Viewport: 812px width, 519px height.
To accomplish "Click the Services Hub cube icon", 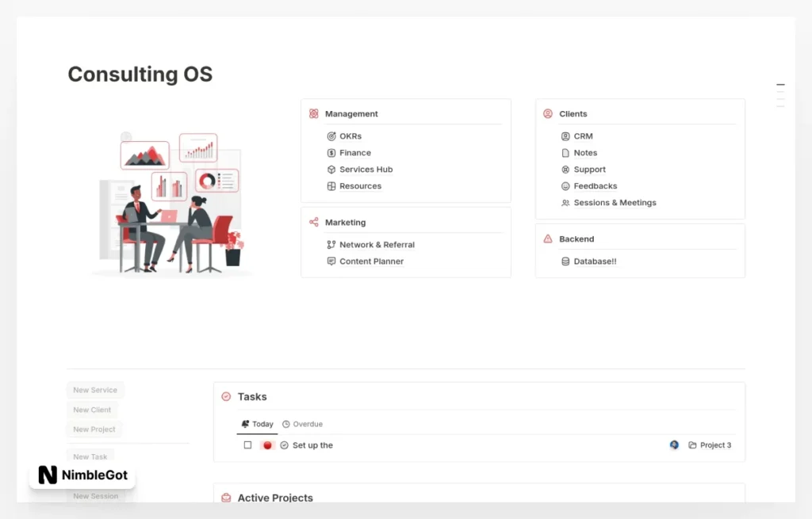I will 331,170.
